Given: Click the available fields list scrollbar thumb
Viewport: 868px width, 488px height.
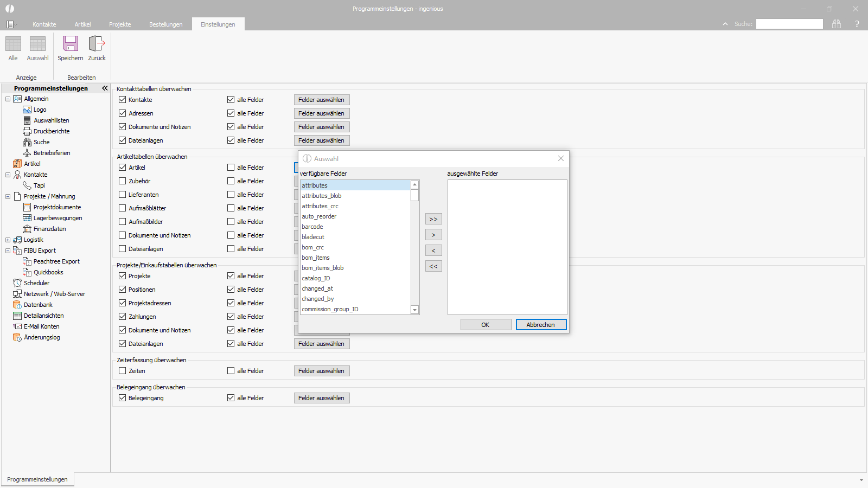Looking at the screenshot, I should click(414, 195).
